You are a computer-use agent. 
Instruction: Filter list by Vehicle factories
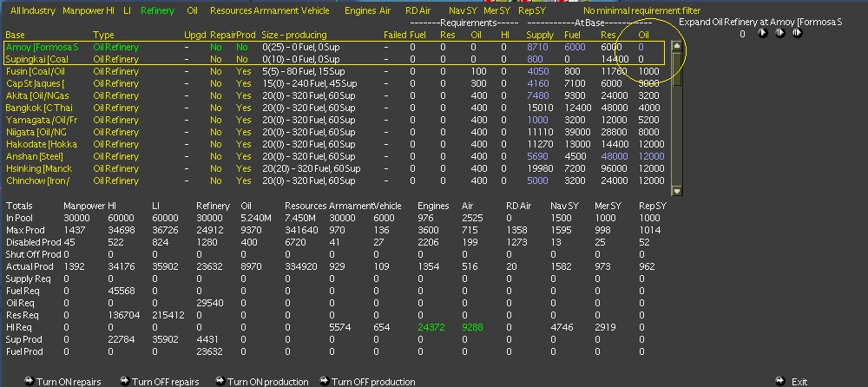tap(315, 10)
